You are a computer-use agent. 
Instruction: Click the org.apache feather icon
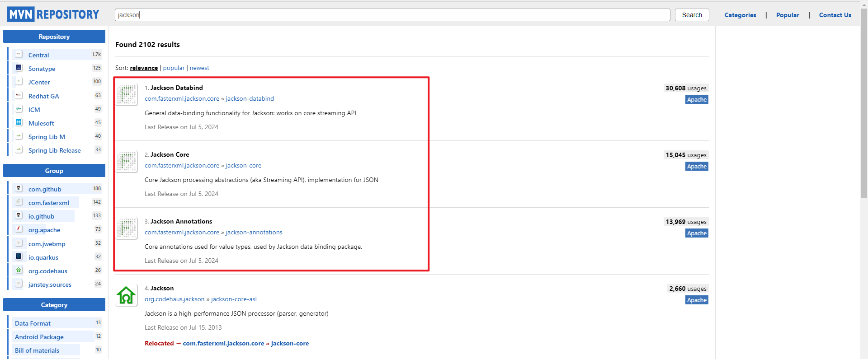[x=19, y=229]
